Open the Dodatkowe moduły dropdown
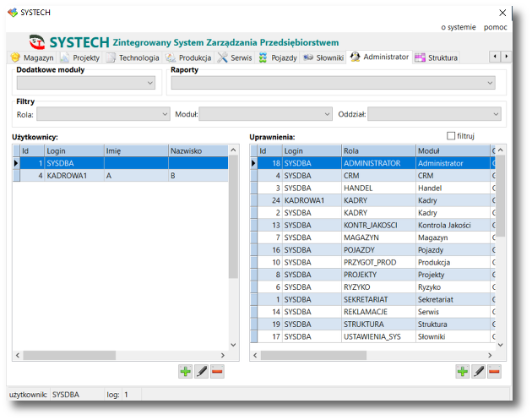532x420 pixels. coord(86,83)
